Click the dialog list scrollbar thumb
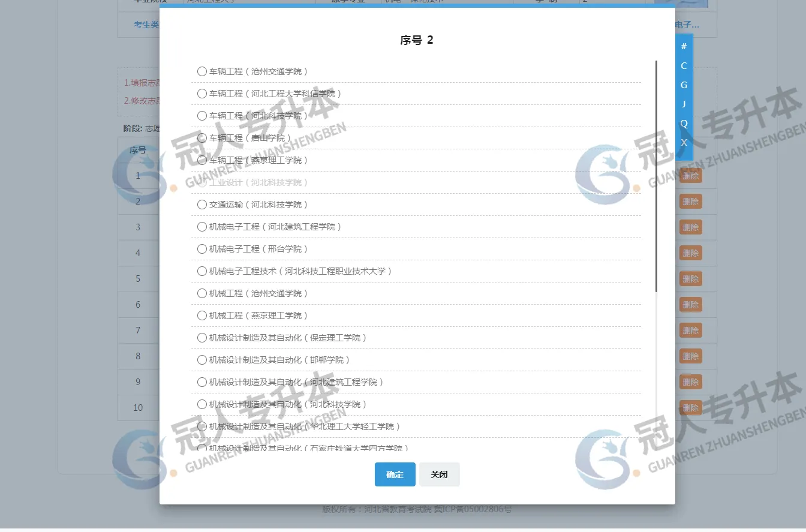Screen dimensions: 806x532 coord(657,176)
